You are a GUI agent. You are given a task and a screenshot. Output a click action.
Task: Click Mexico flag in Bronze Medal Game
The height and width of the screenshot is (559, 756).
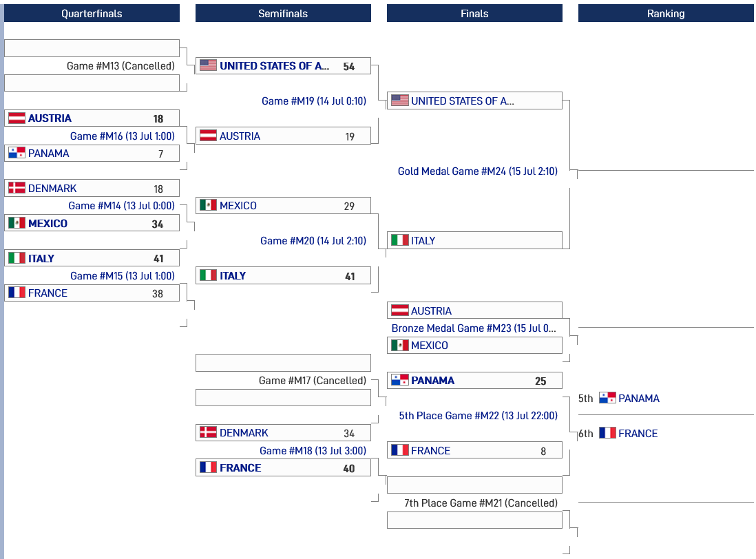coord(400,346)
